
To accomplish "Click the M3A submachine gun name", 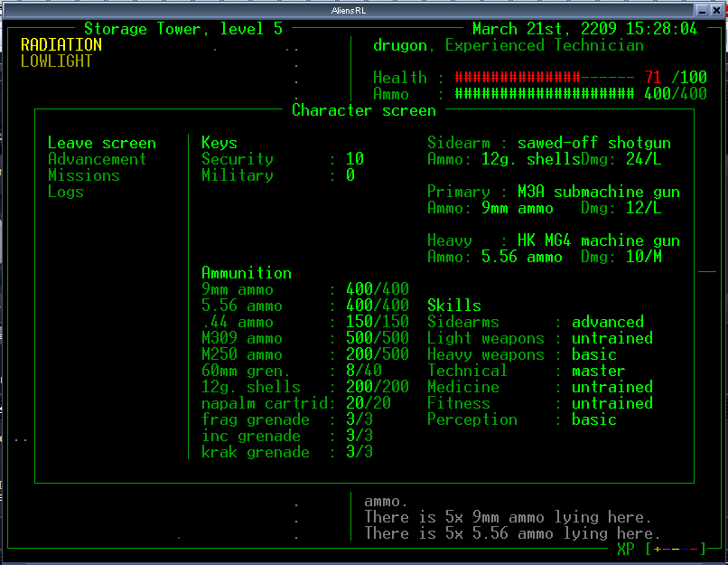I will (x=599, y=192).
